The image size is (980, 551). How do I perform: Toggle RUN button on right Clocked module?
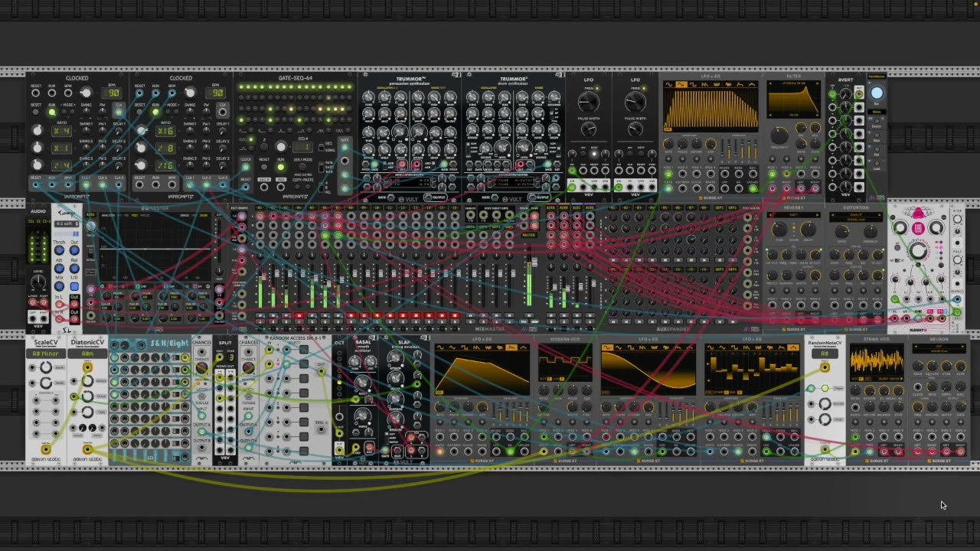point(155,112)
